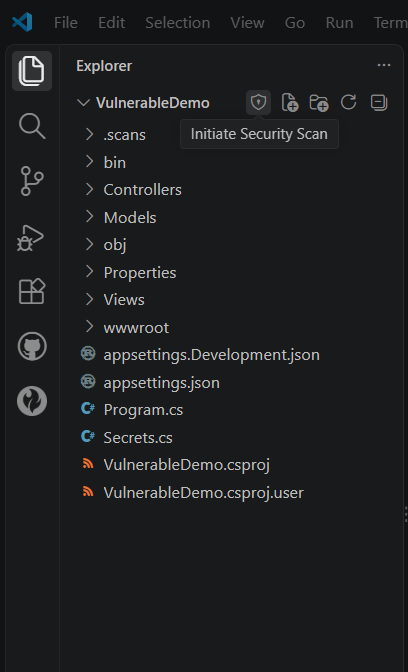Click the appsettings.json file icon
Image resolution: width=408 pixels, height=672 pixels.
pyautogui.click(x=88, y=382)
